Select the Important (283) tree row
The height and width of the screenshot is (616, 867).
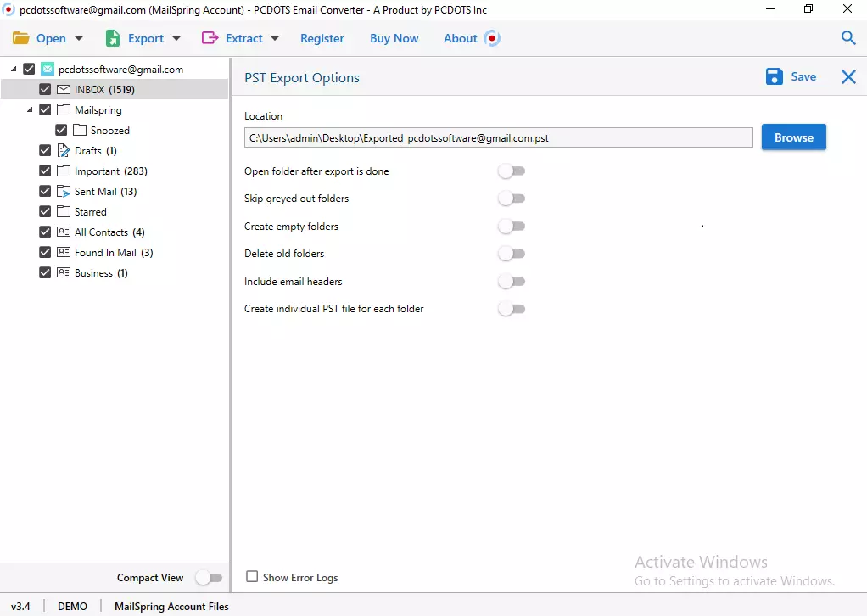pyautogui.click(x=115, y=171)
